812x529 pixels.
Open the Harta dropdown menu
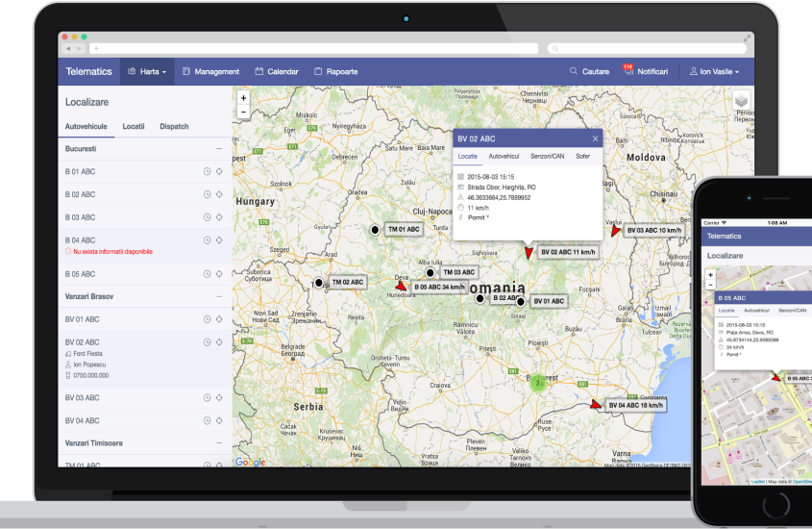147,71
